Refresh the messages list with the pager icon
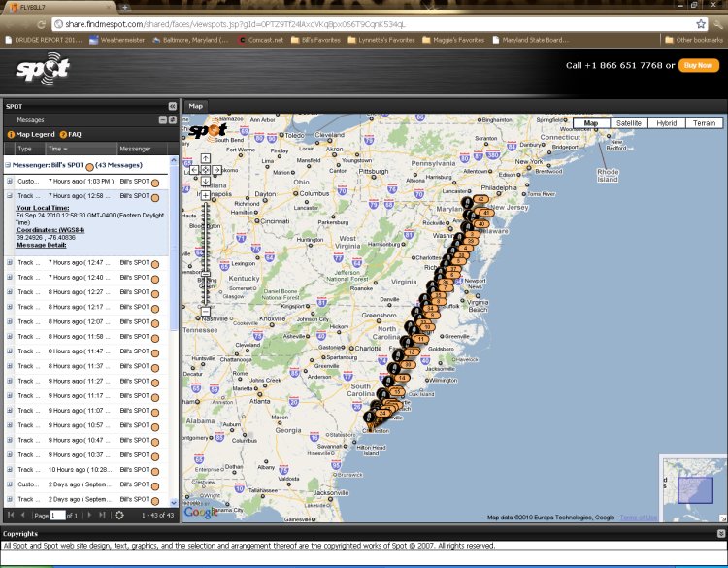The image size is (728, 568). coord(119,515)
